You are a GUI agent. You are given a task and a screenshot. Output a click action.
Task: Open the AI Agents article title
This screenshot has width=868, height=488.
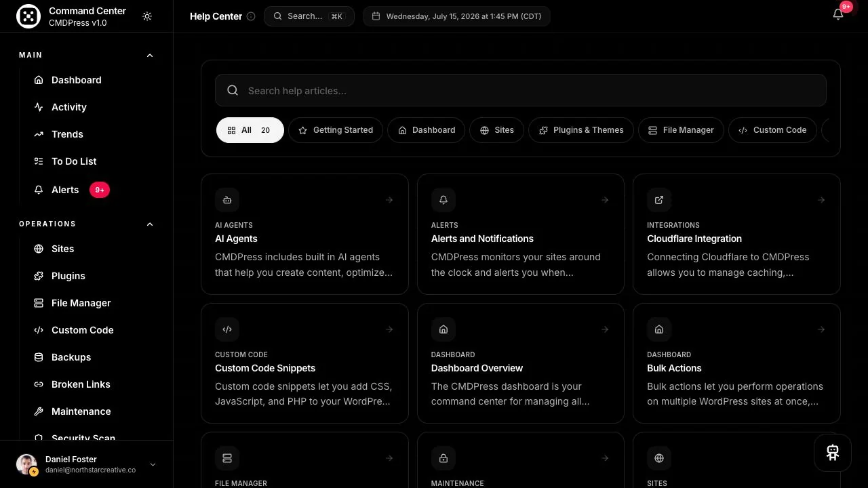coord(236,239)
